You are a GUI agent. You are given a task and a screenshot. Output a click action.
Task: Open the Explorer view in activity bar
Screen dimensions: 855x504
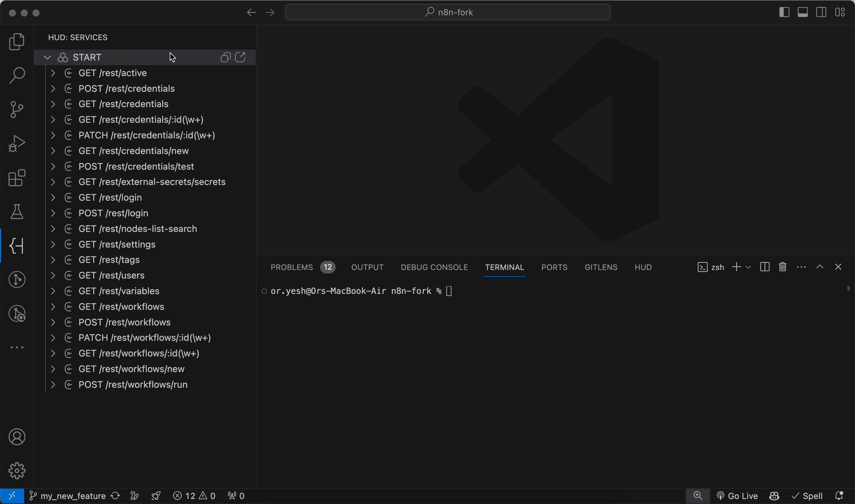[x=17, y=41]
